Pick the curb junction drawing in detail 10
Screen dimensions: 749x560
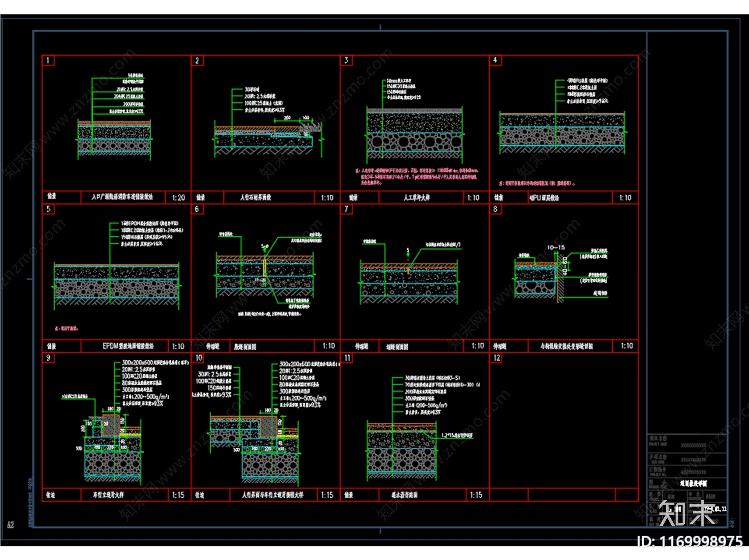coord(255,448)
